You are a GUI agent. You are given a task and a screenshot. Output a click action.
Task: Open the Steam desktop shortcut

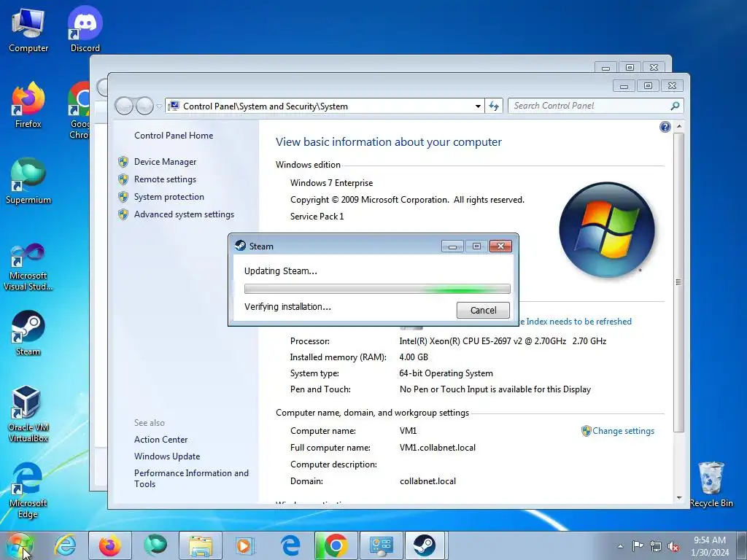pyautogui.click(x=28, y=332)
